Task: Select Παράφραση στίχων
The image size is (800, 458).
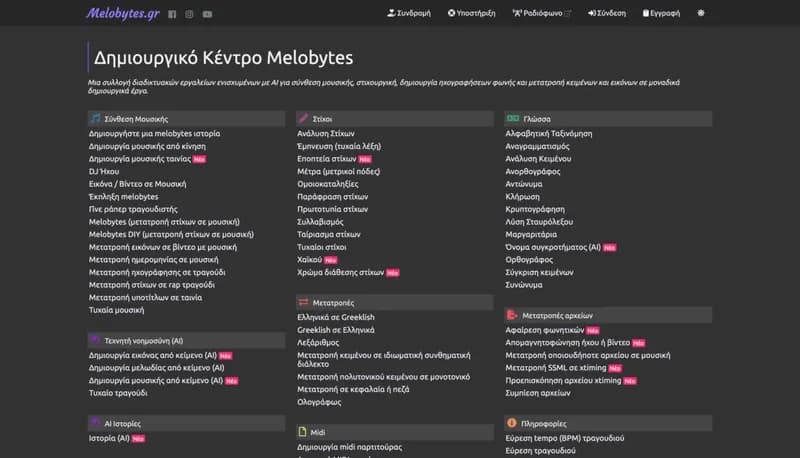Action: click(333, 197)
